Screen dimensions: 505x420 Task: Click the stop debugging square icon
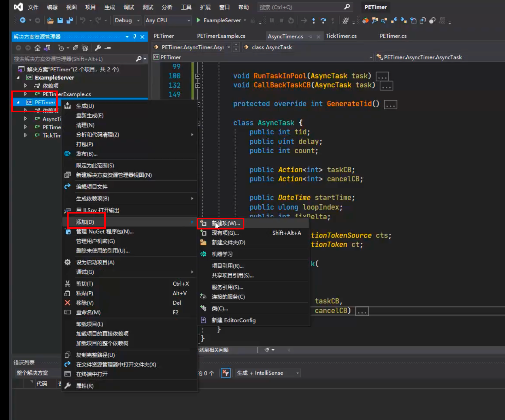click(281, 20)
